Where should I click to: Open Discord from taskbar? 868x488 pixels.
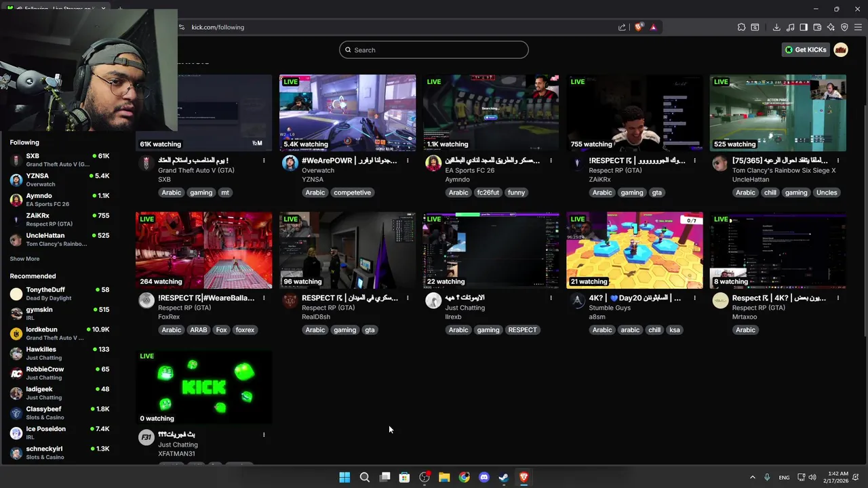[484, 477]
